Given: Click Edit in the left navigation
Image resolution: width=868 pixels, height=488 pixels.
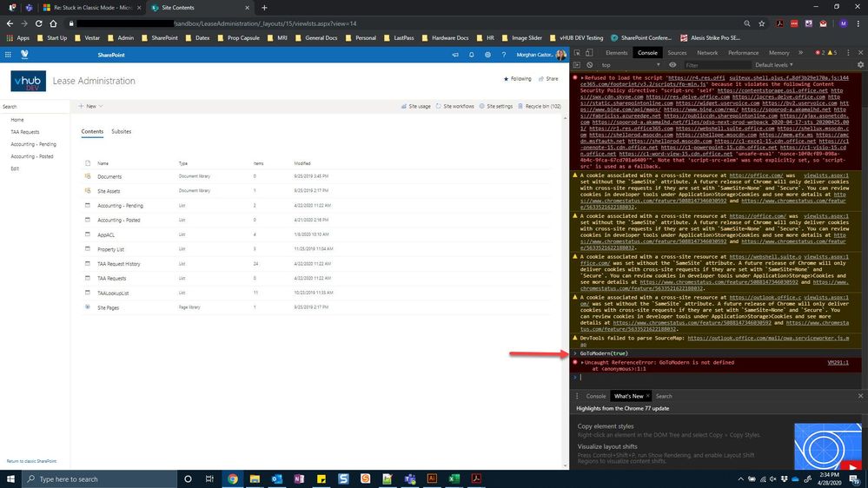Looking at the screenshot, I should [15, 168].
